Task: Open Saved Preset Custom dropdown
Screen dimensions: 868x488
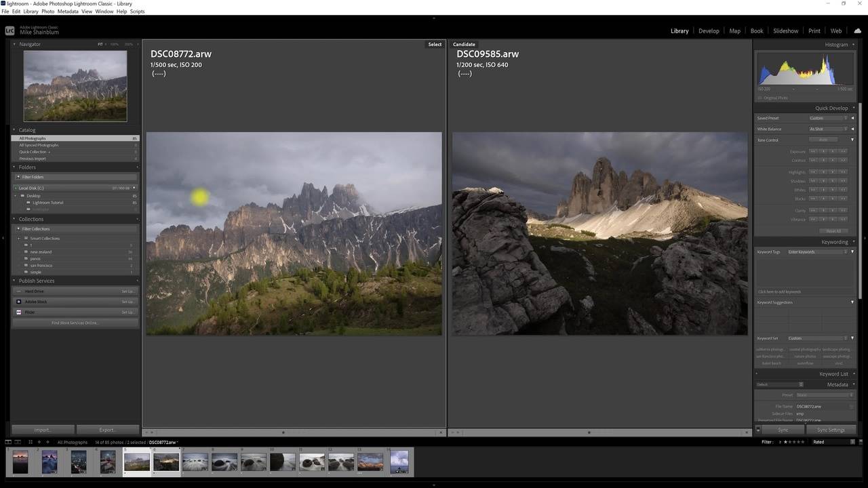Action: 827,118
